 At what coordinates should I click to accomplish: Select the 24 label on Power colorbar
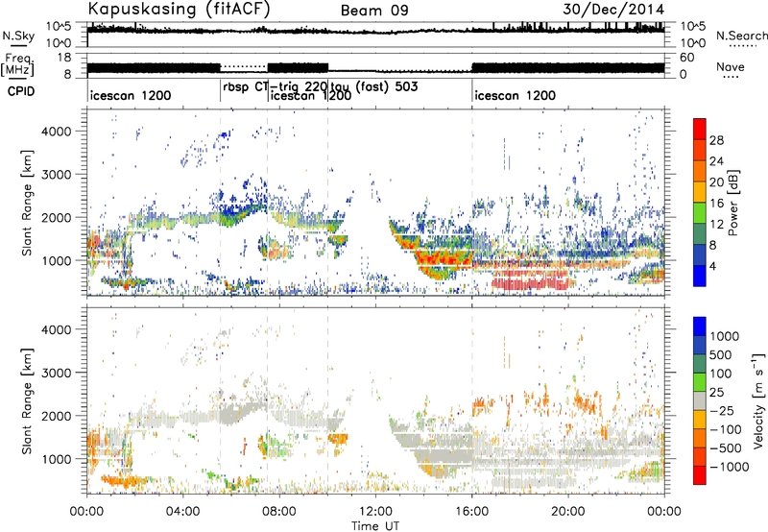[716, 161]
